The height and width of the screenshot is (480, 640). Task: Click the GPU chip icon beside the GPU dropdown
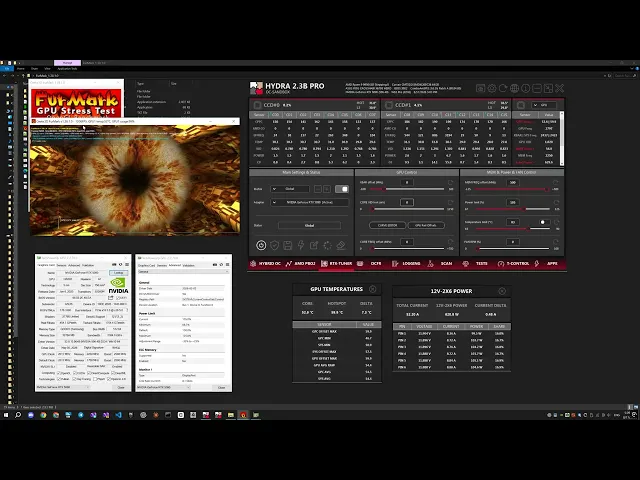pyautogui.click(x=521, y=105)
